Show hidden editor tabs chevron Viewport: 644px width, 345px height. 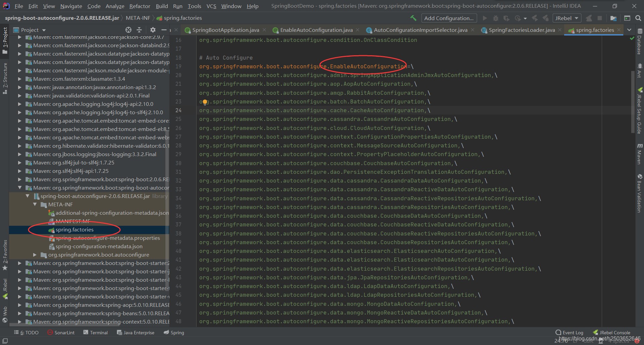tap(629, 30)
